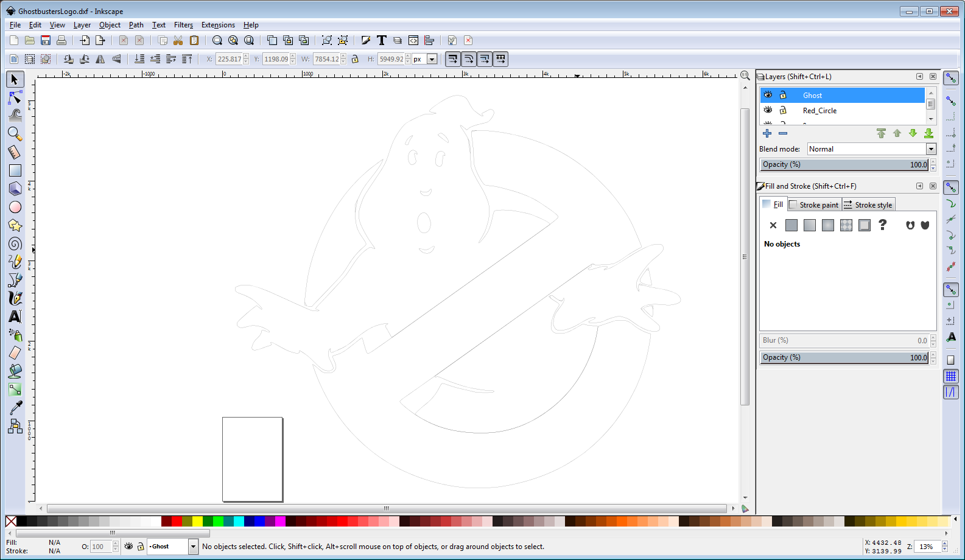Select the Paint Bucket tool
Screen dimensions: 965x560
tap(15, 371)
